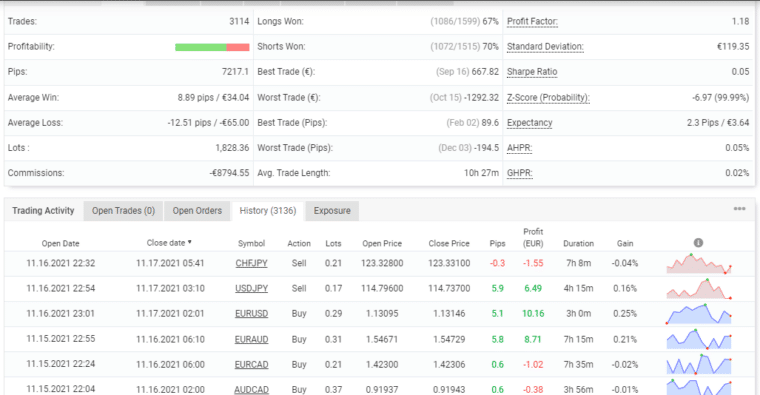This screenshot has height=395, width=760.
Task: Click close price 114.73700
Action: pyautogui.click(x=449, y=288)
